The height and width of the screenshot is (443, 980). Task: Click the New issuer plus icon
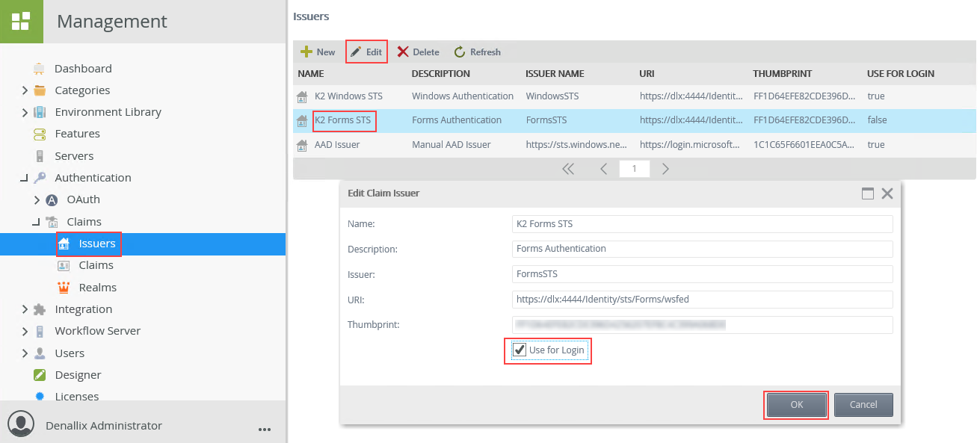point(308,52)
